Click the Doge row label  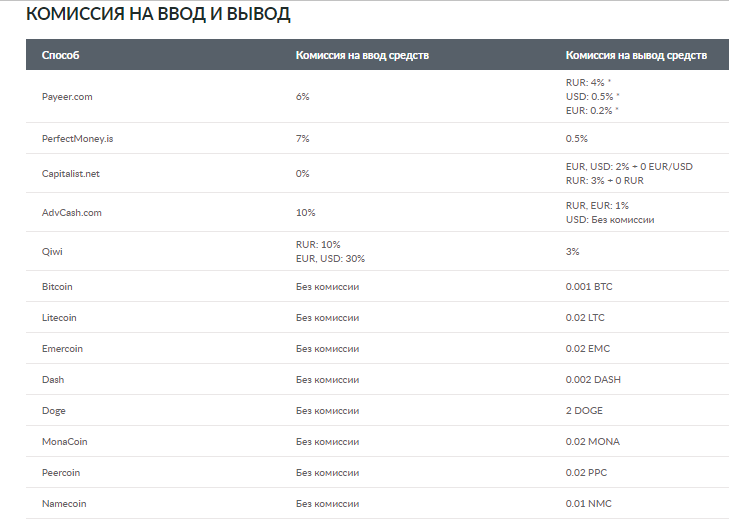[x=54, y=411]
